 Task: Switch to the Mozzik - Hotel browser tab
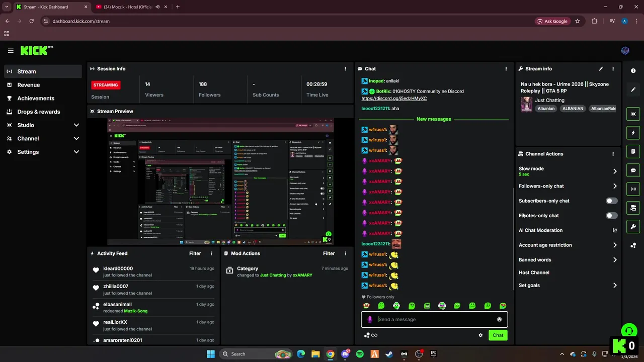tap(131, 7)
